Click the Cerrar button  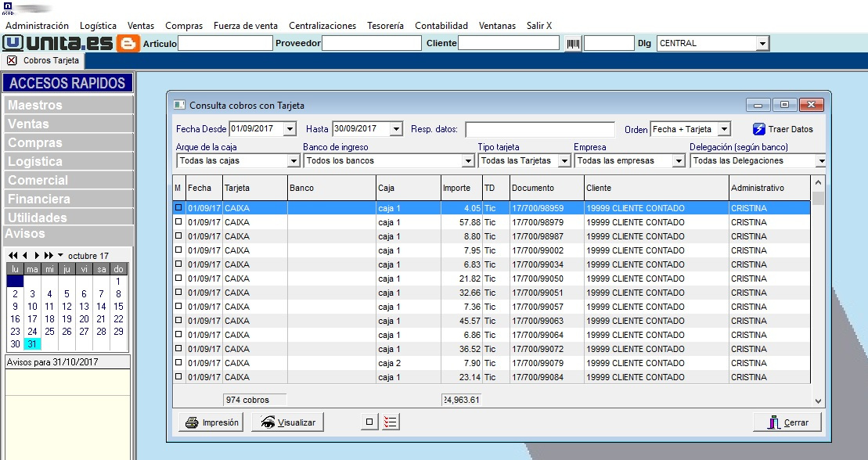click(x=787, y=422)
